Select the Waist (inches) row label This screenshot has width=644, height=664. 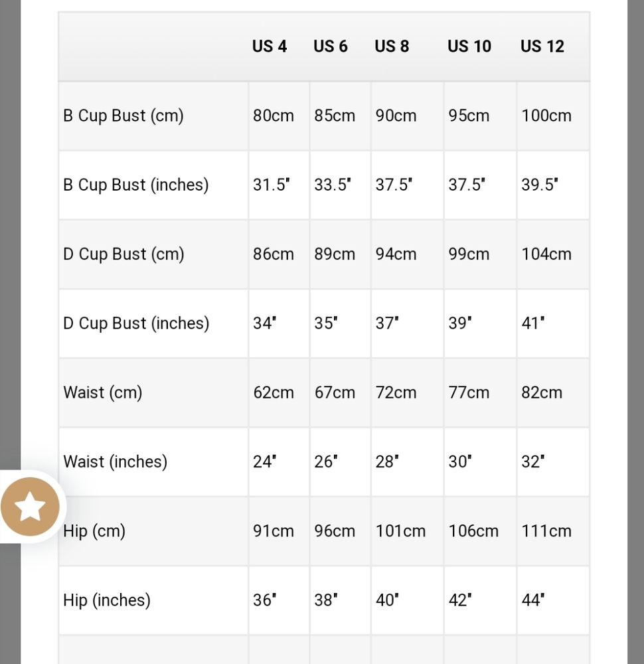point(116,461)
